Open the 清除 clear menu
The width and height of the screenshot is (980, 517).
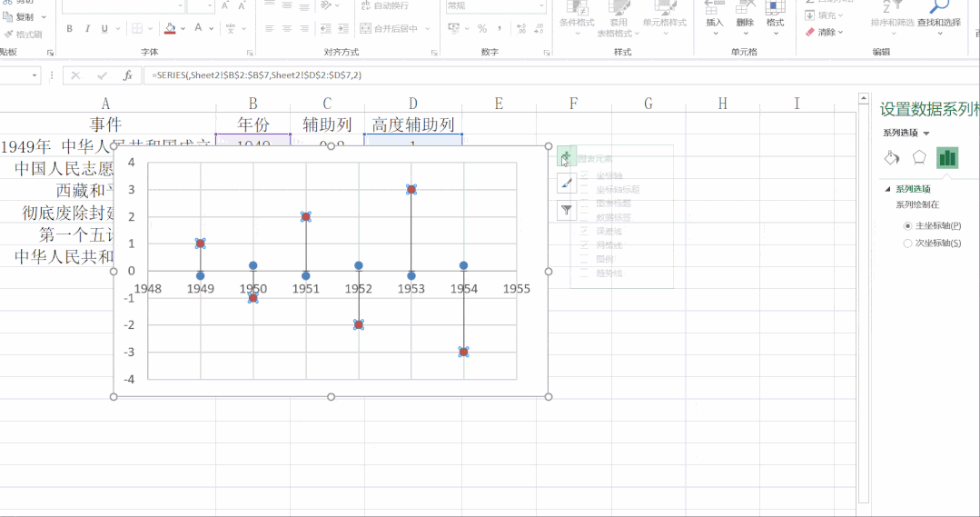825,32
